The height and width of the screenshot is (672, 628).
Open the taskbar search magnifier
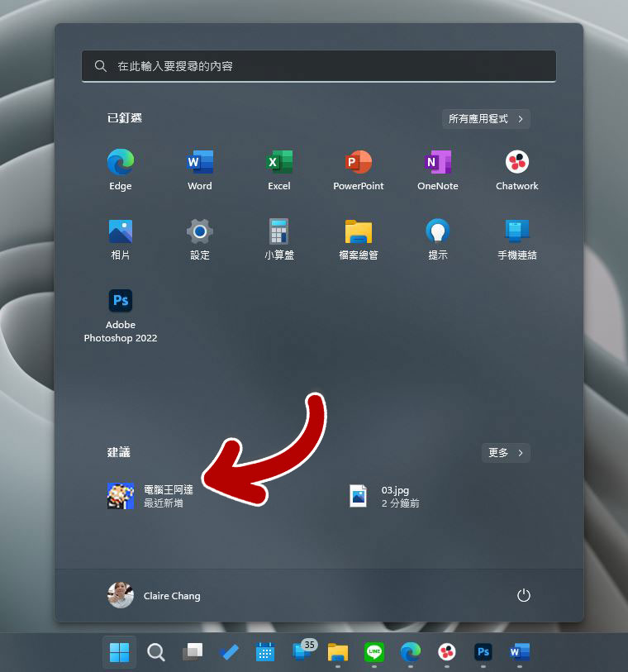156,652
